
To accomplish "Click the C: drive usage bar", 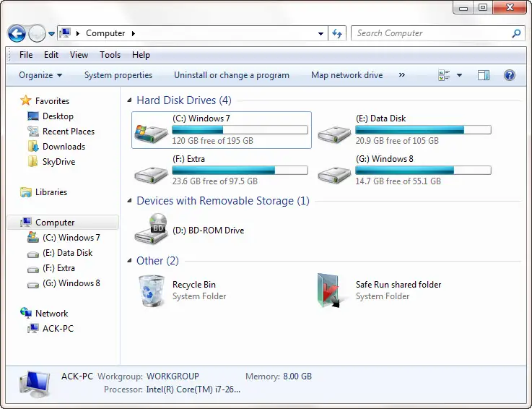I will pos(240,129).
